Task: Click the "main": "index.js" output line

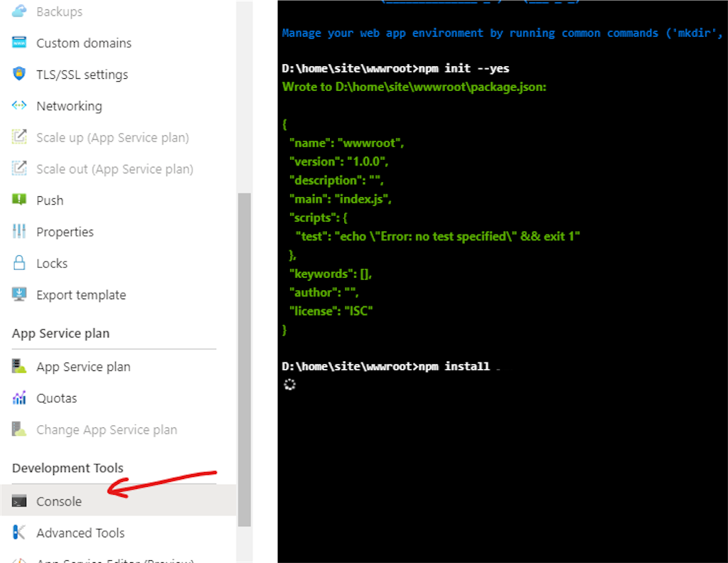Action: [x=341, y=199]
